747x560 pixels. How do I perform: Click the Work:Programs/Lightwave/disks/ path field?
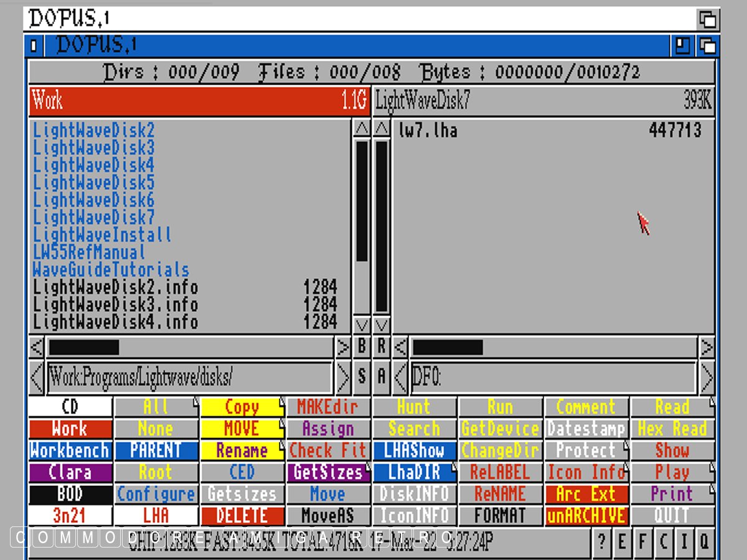pyautogui.click(x=189, y=376)
